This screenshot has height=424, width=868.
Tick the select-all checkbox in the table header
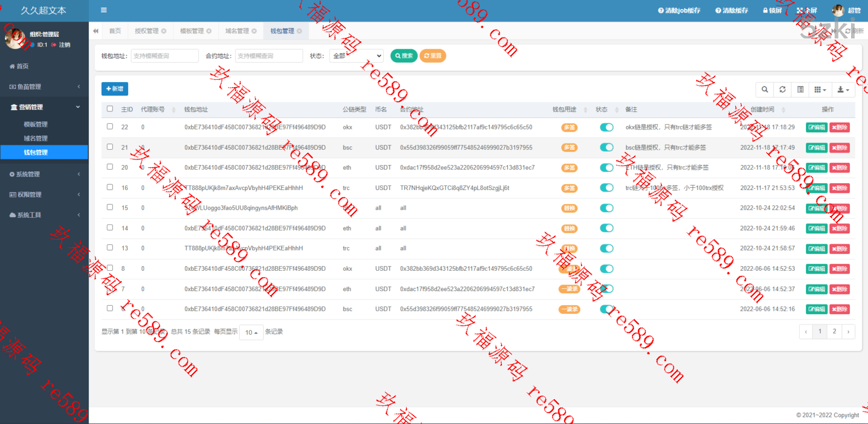coord(110,109)
